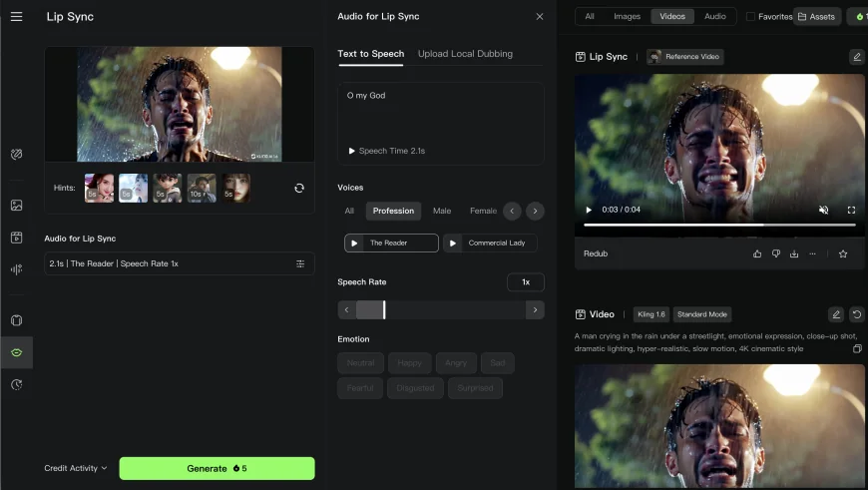The image size is (868, 490).
Task: Select the All voices filter
Action: [x=349, y=211]
